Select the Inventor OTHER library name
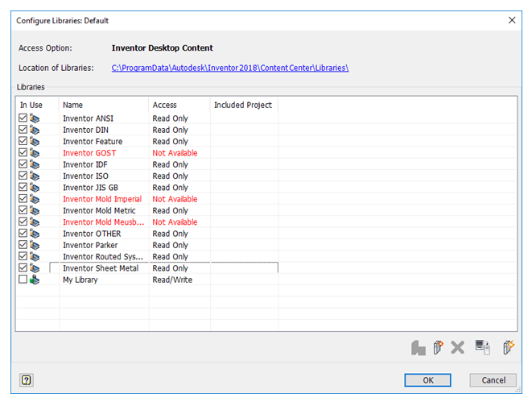This screenshot has width=532, height=402. pos(92,234)
